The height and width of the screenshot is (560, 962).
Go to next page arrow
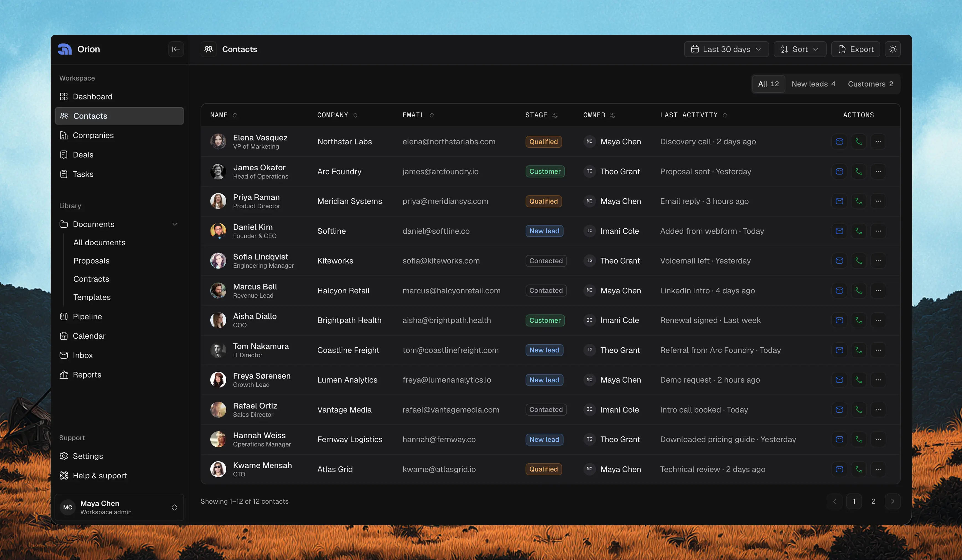[893, 501]
